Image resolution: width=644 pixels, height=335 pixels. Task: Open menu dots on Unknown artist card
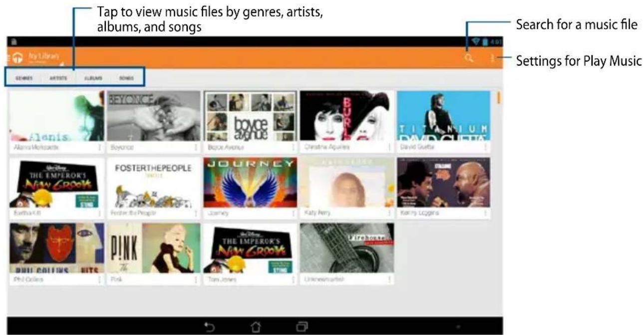click(389, 280)
